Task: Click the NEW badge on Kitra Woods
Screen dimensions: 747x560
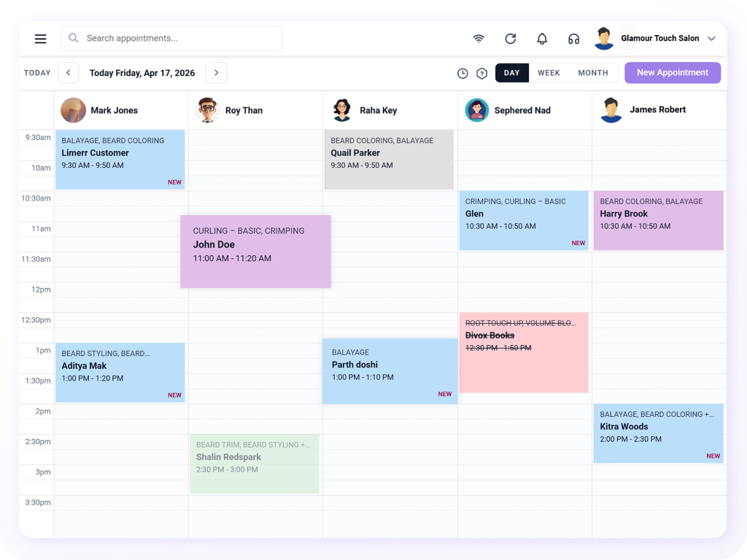Action: 713,456
